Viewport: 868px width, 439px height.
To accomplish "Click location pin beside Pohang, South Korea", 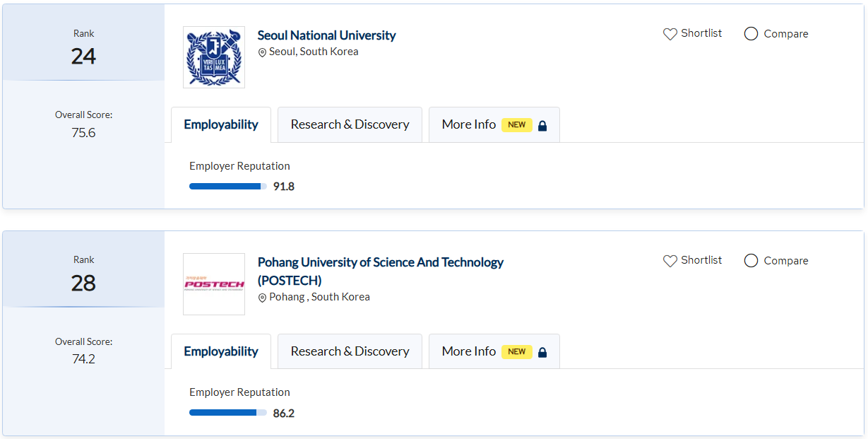I will point(262,298).
